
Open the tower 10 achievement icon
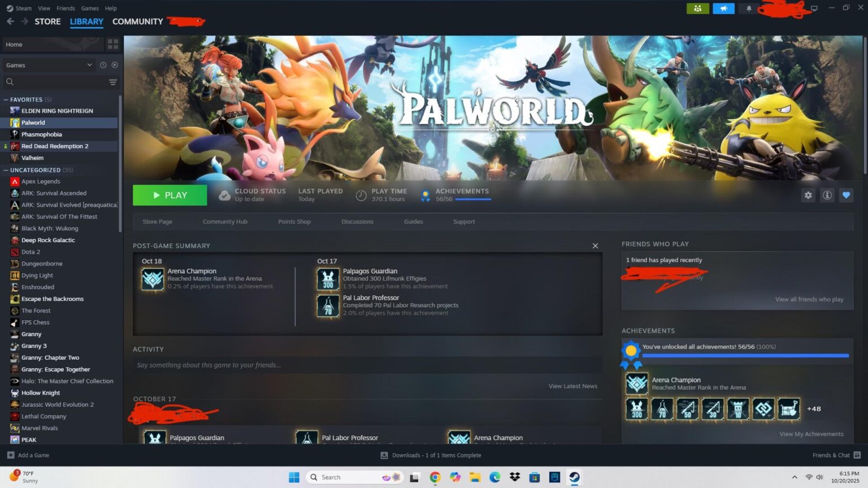(x=738, y=409)
